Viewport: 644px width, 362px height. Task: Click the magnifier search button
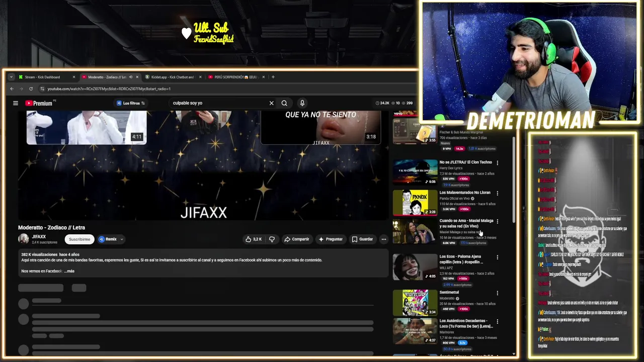(284, 103)
